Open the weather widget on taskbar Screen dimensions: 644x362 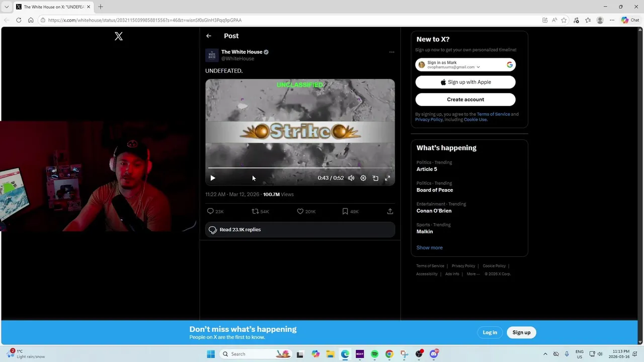click(27, 354)
